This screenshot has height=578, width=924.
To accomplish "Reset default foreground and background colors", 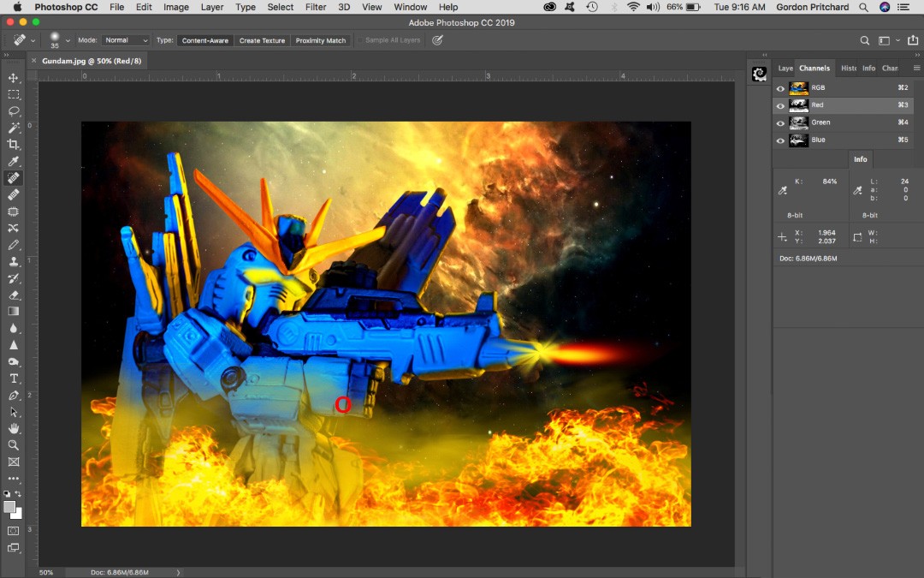I will (7, 494).
